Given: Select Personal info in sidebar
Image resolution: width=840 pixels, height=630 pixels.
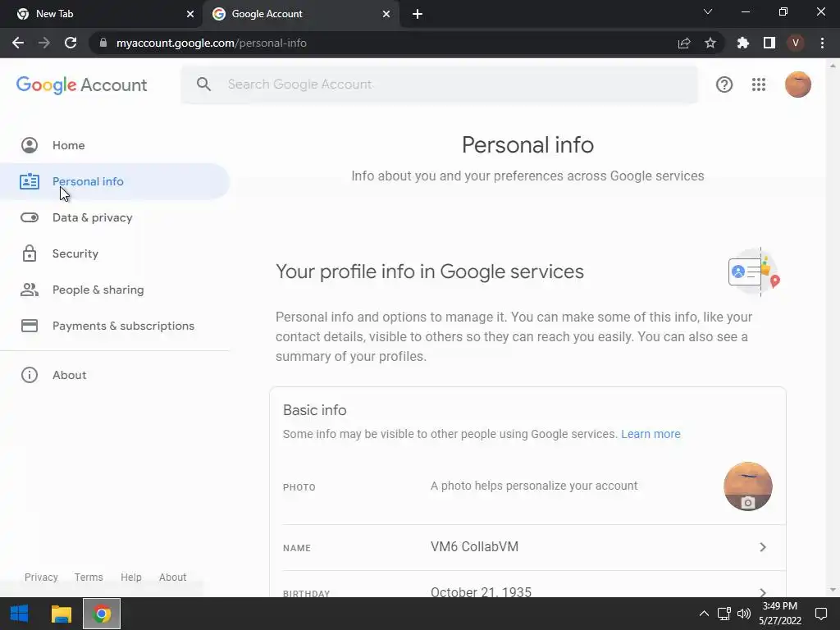Looking at the screenshot, I should [x=115, y=181].
